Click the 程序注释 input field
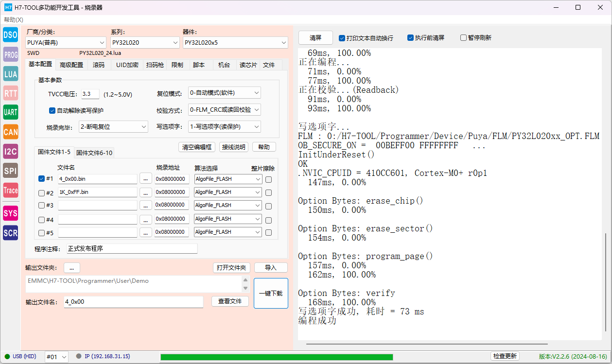 [132, 248]
